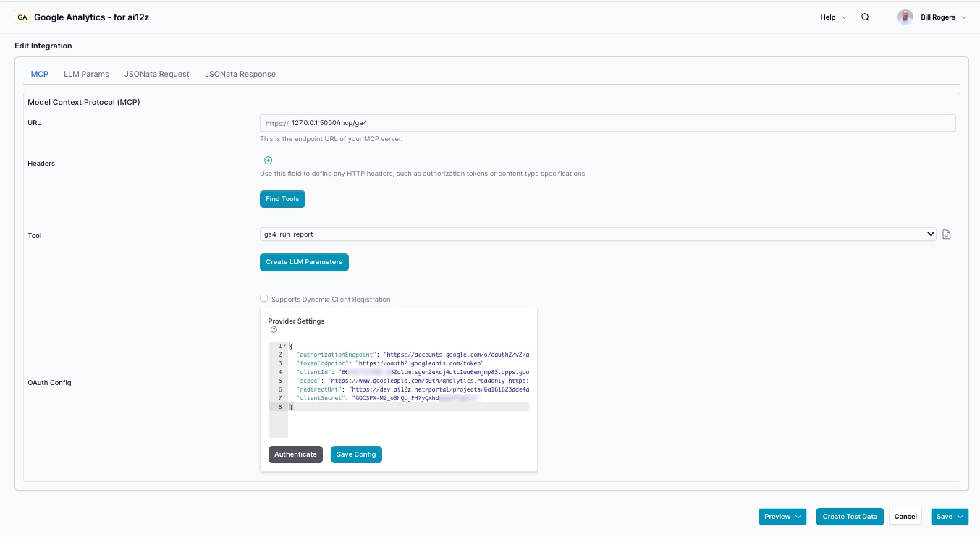Open the JSONata Request tab
This screenshot has height=537, width=980.
[157, 74]
